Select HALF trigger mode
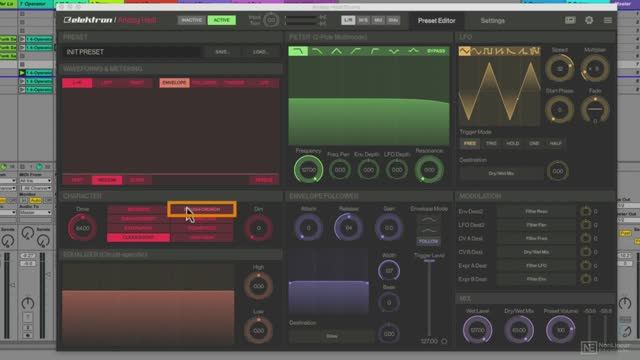The width and height of the screenshot is (640, 360). [556, 144]
